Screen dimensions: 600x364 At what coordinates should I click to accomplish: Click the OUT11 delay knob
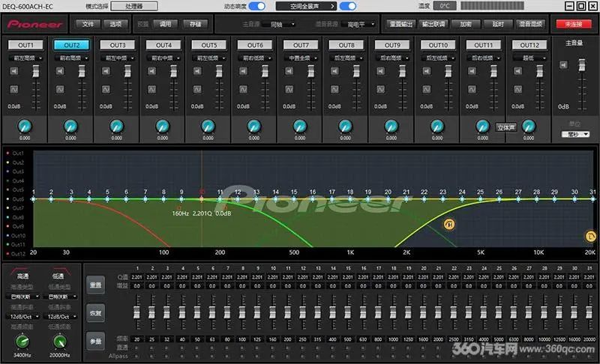pyautogui.click(x=483, y=126)
